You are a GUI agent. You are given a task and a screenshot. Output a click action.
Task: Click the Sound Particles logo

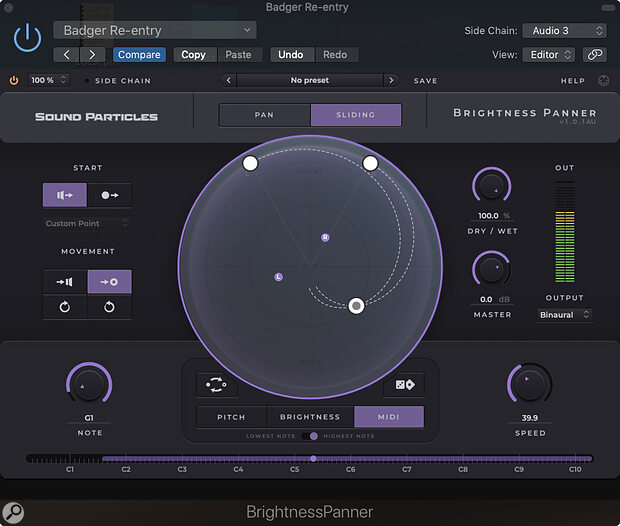click(x=96, y=117)
